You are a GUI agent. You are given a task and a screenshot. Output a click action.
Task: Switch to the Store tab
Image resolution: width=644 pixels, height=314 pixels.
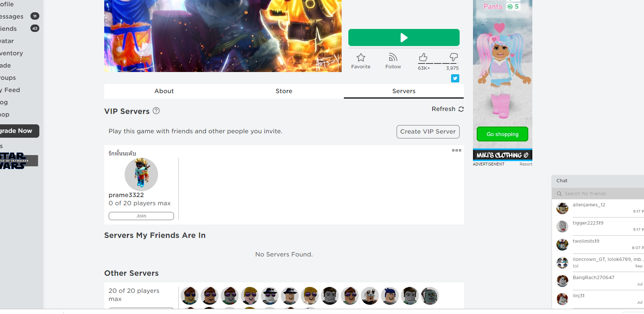pyautogui.click(x=284, y=91)
